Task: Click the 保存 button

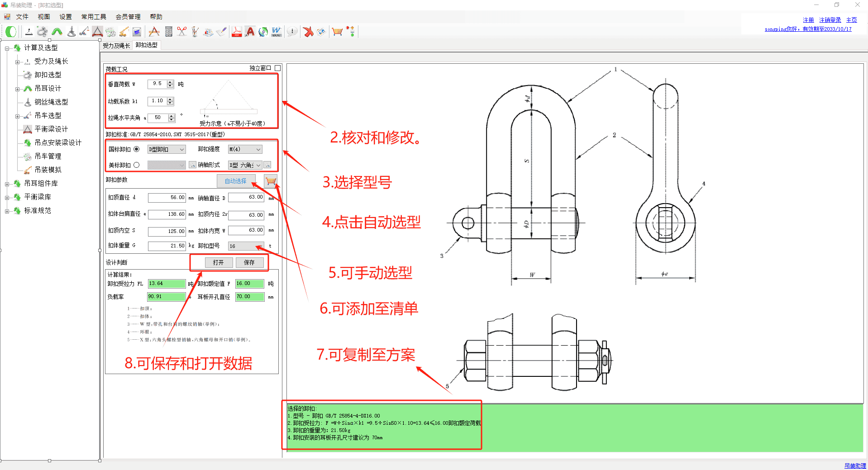Action: point(249,262)
